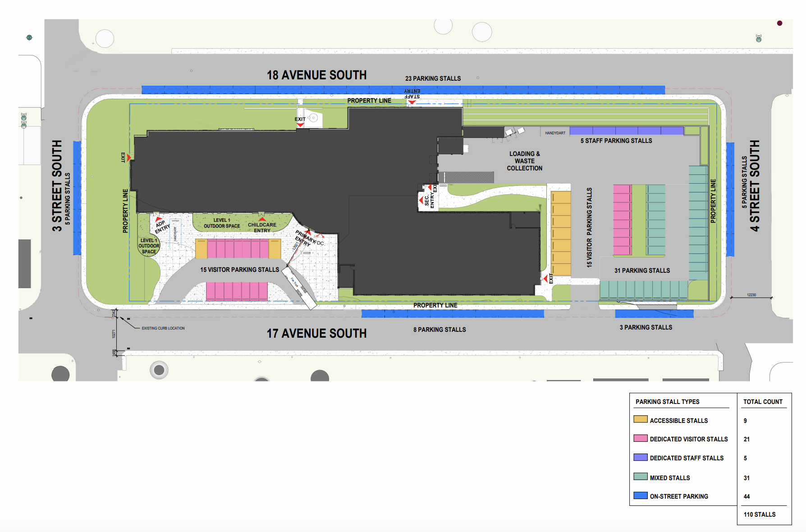Click the HANDYDART label near staff parking
Screen dimensions: 806x532
[555, 133]
